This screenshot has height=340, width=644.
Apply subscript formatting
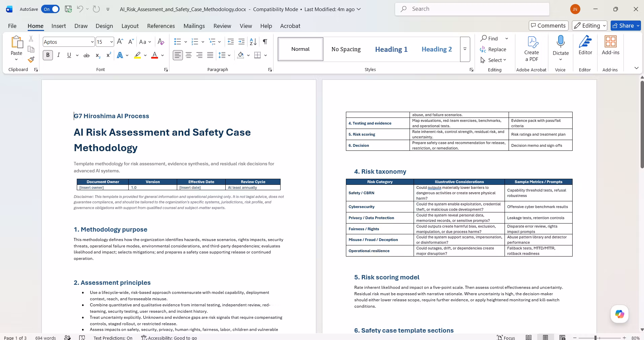(x=98, y=55)
